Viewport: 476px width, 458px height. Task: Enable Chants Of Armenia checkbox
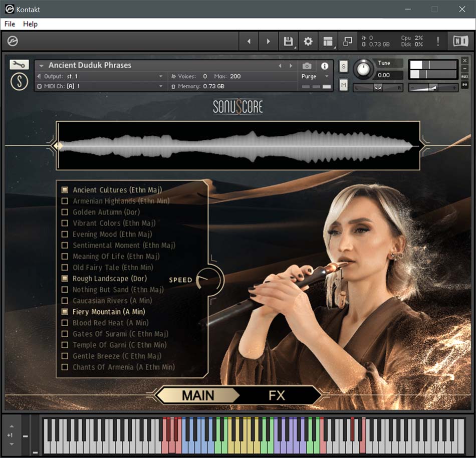(65, 367)
